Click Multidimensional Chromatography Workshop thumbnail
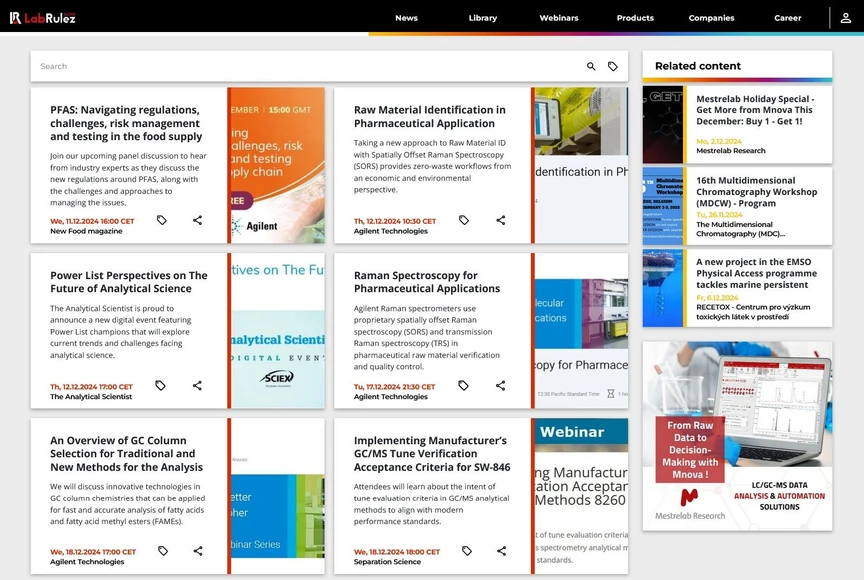The width and height of the screenshot is (864, 580). pos(663,206)
